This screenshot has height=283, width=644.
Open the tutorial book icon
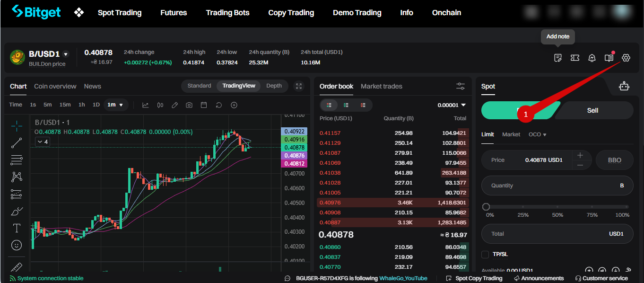point(609,58)
